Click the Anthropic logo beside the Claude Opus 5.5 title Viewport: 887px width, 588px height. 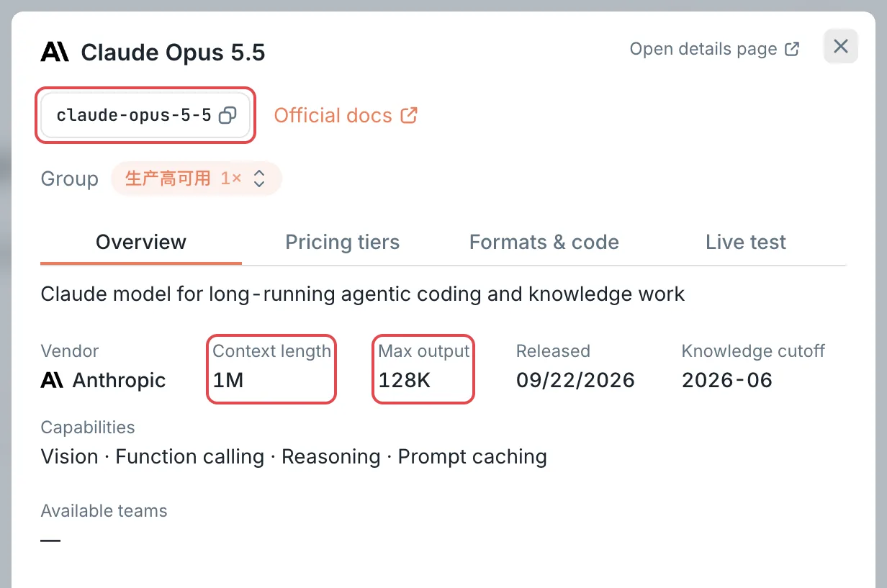pos(55,52)
